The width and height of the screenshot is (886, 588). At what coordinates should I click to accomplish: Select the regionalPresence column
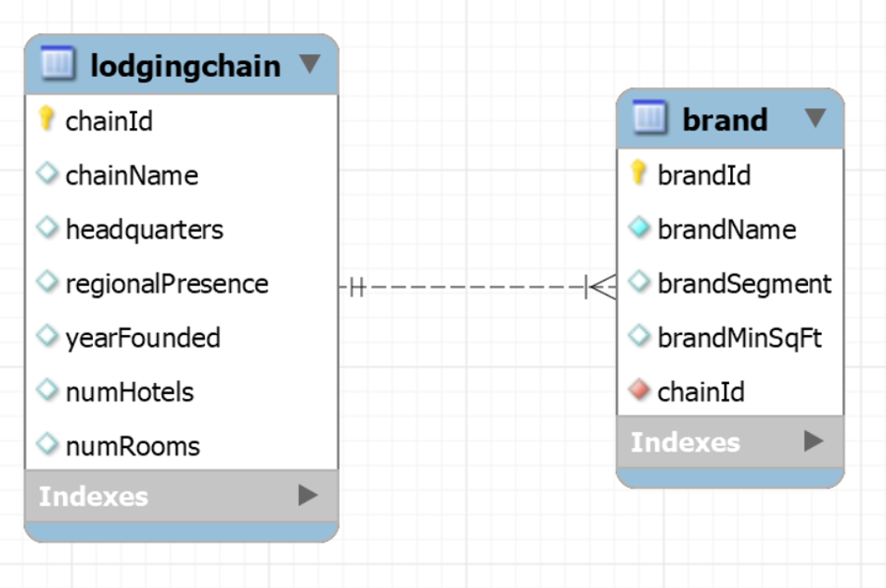(182, 284)
